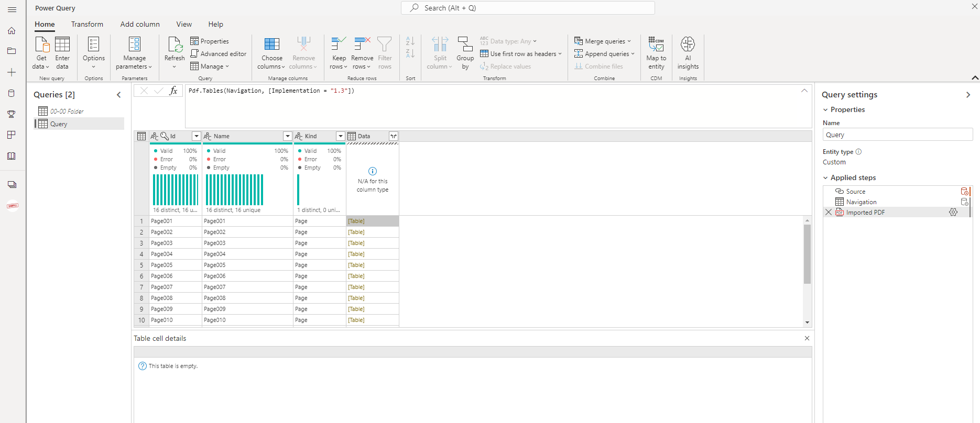Open settings gear for Imported PDF step
980x423 pixels.
tap(953, 212)
